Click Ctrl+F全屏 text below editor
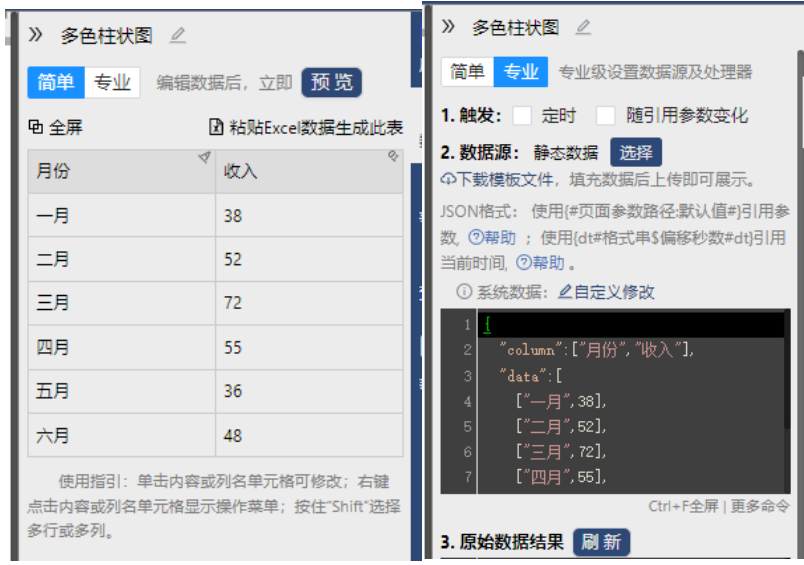804x565 pixels. (683, 506)
